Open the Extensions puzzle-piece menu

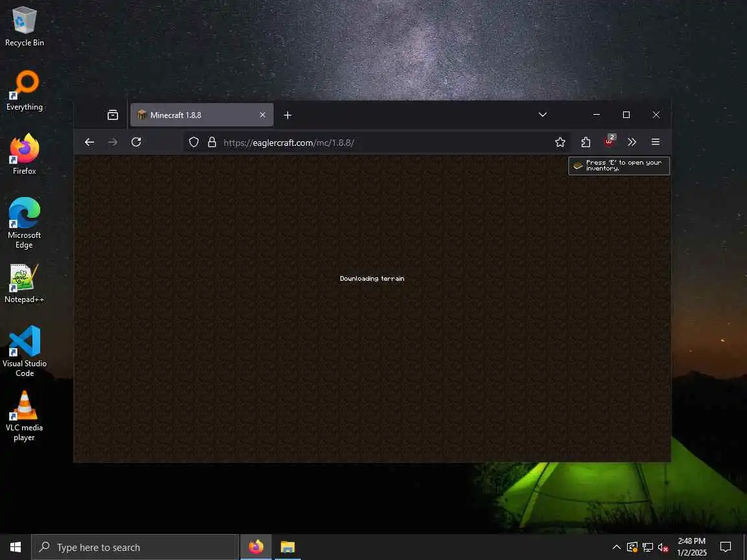click(x=586, y=142)
